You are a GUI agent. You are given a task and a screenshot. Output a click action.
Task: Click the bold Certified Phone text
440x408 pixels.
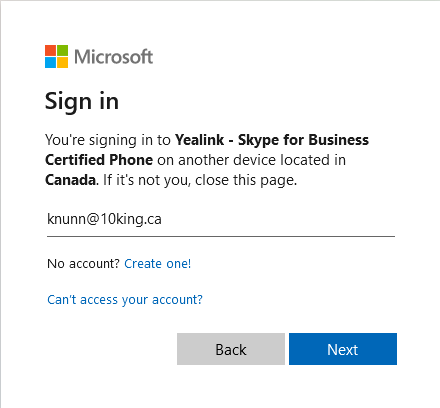click(x=99, y=160)
